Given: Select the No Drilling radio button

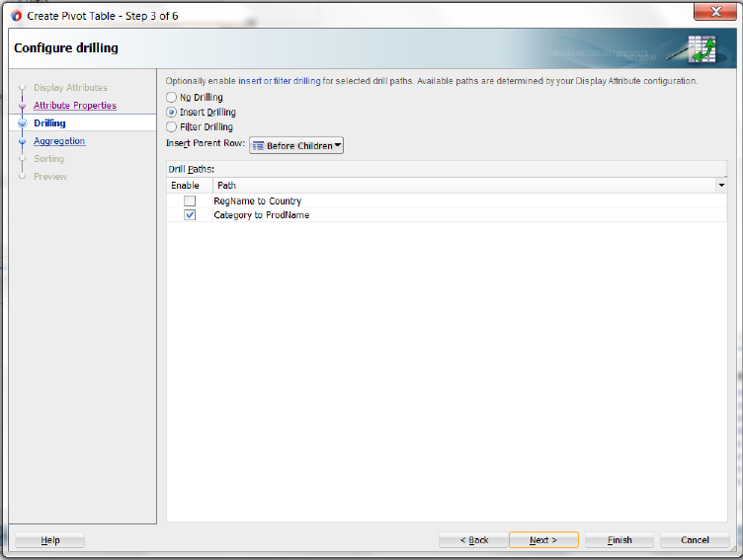Looking at the screenshot, I should click(x=171, y=97).
